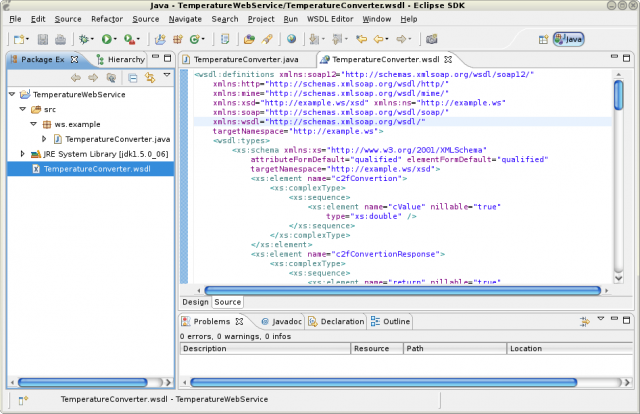The width and height of the screenshot is (640, 414).
Task: Open the Project menu
Action: tap(261, 19)
